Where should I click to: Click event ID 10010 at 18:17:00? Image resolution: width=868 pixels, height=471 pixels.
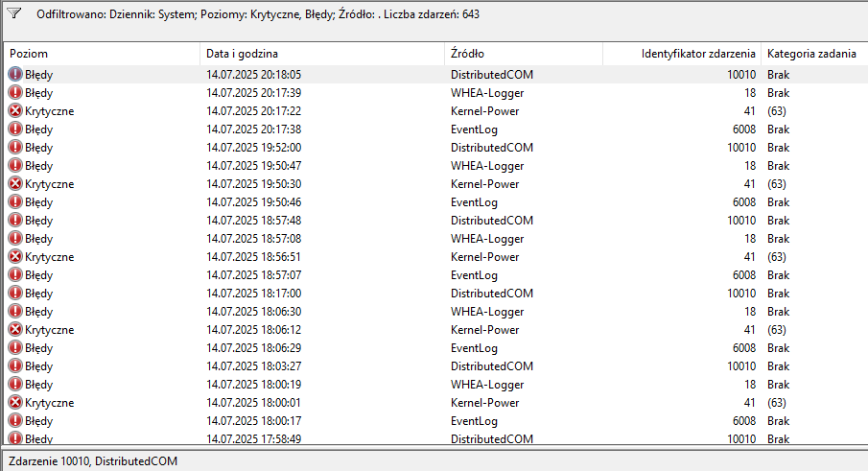[741, 294]
